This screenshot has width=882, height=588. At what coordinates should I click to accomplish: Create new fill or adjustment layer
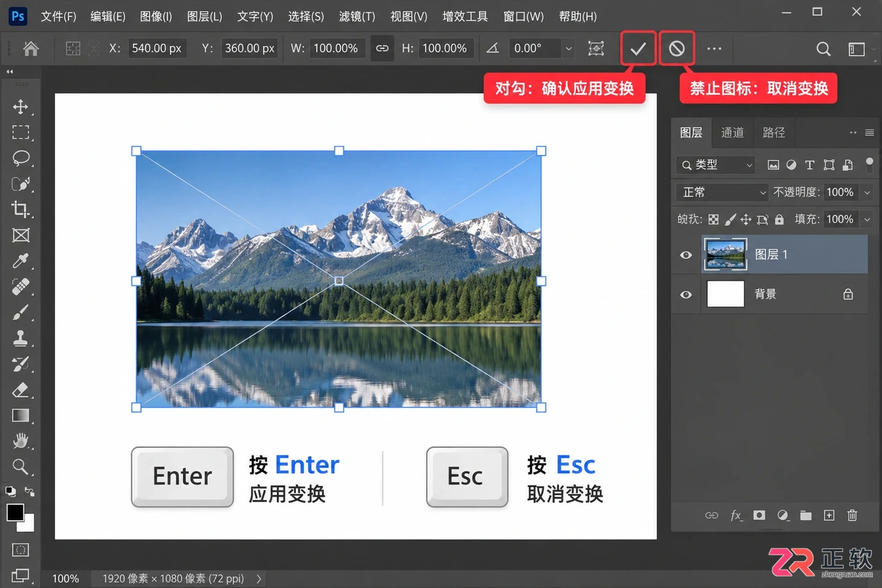point(783,516)
